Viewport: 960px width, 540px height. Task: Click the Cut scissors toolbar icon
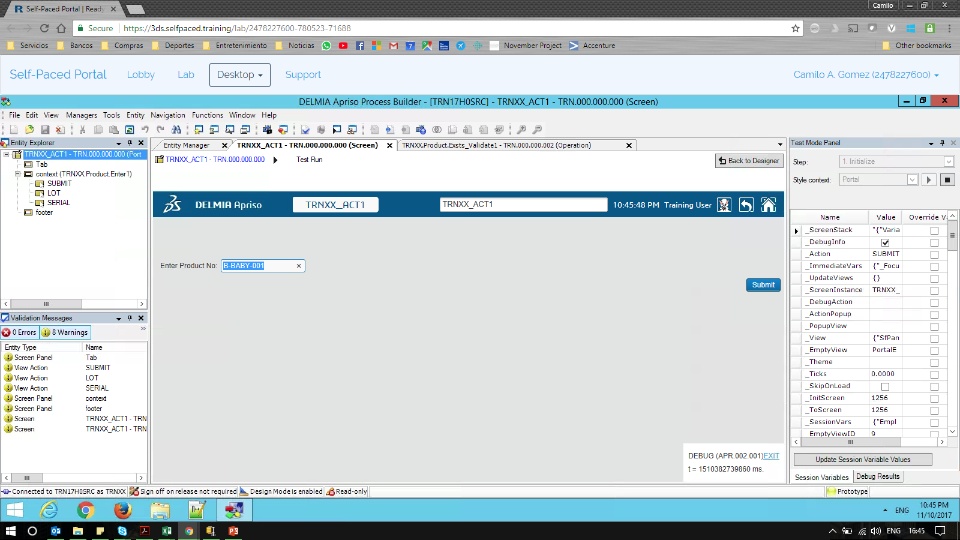tap(83, 130)
